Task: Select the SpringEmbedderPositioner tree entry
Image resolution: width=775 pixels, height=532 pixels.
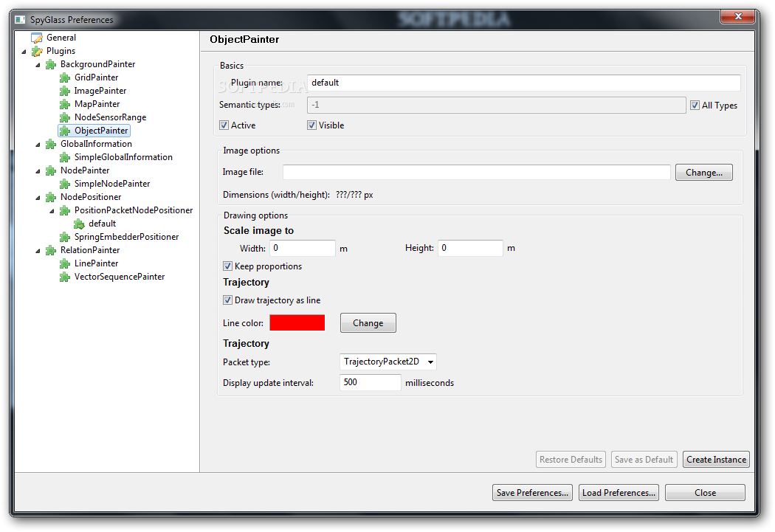Action: [126, 237]
